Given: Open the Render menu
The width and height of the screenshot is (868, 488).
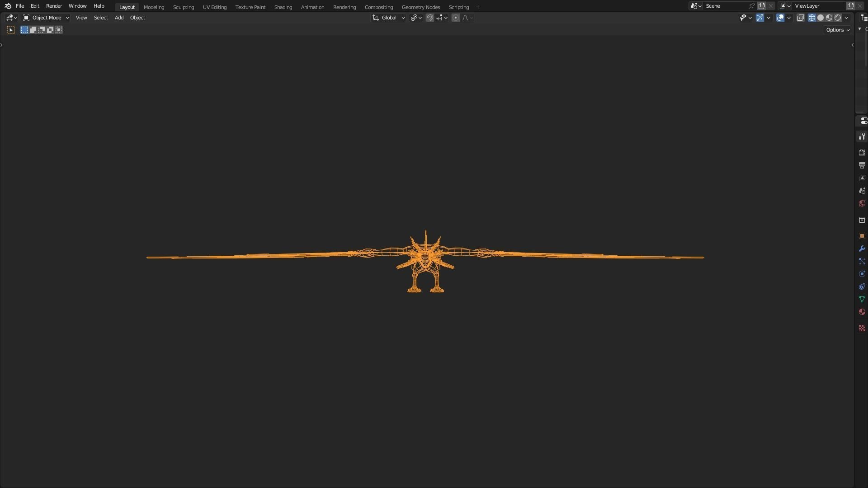Looking at the screenshot, I should (x=54, y=6).
